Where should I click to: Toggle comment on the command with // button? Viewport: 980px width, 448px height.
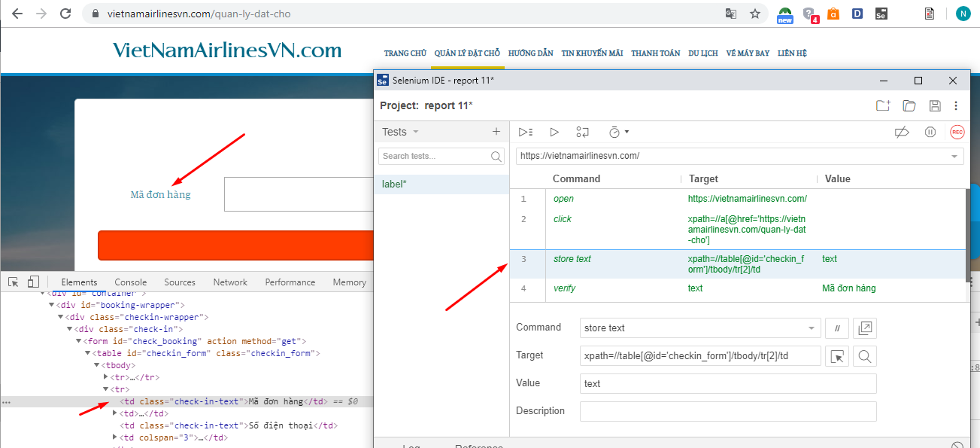point(836,328)
